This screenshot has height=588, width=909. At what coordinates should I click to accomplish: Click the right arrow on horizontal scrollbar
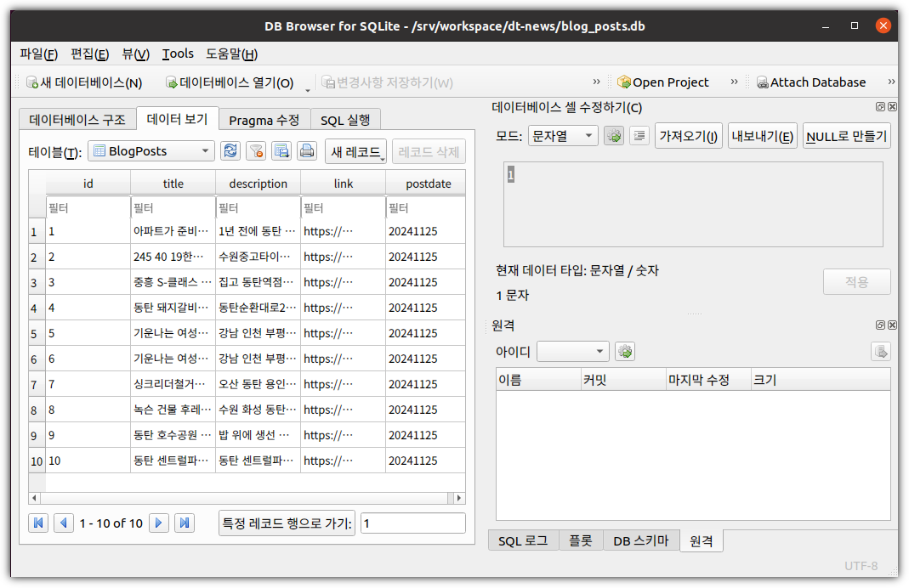click(459, 498)
